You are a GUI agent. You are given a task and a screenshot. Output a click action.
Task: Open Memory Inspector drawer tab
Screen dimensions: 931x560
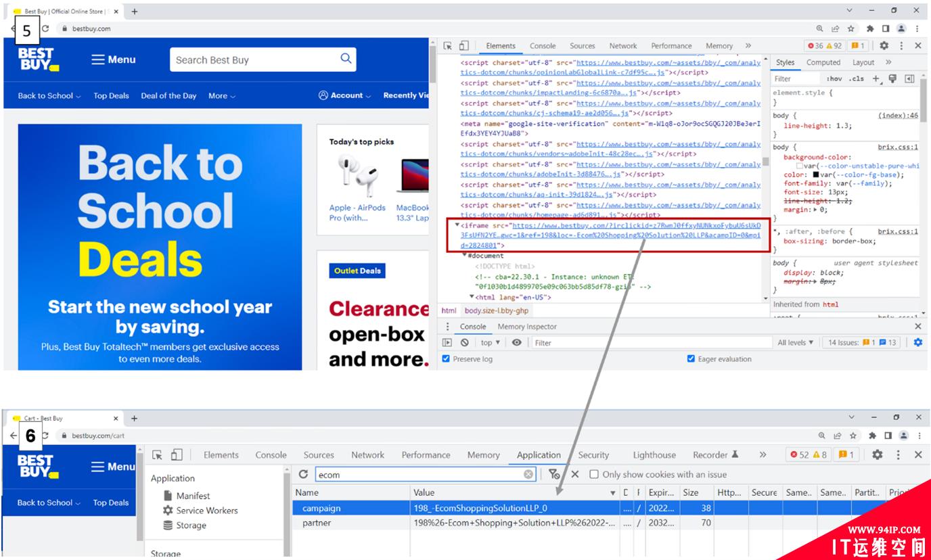(527, 327)
